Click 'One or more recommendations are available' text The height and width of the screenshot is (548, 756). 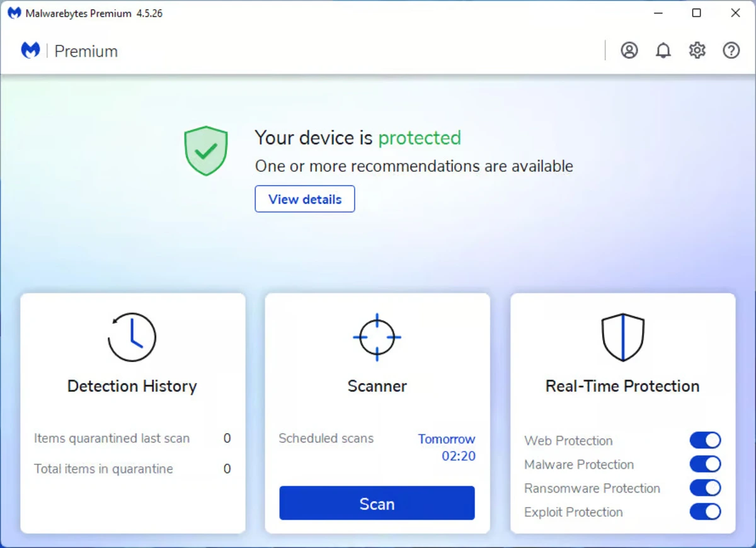pyautogui.click(x=414, y=166)
